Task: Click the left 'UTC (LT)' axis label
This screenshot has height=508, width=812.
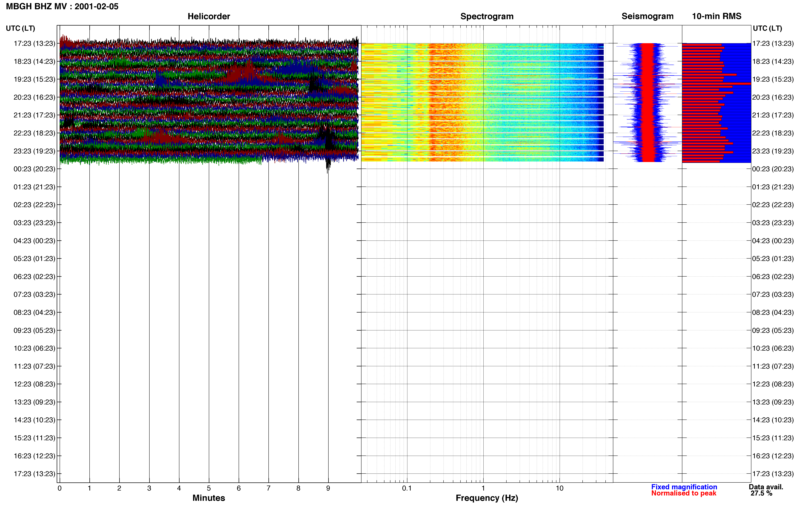Action: click(x=21, y=28)
